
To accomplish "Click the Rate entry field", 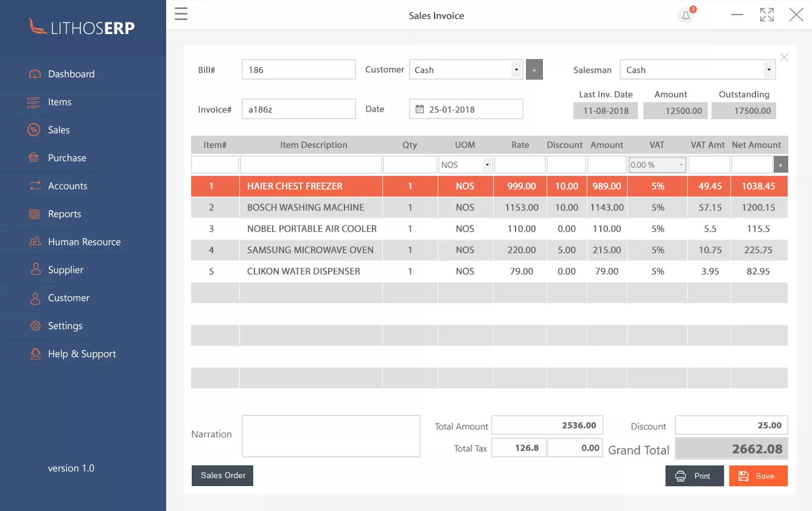I will pyautogui.click(x=520, y=165).
